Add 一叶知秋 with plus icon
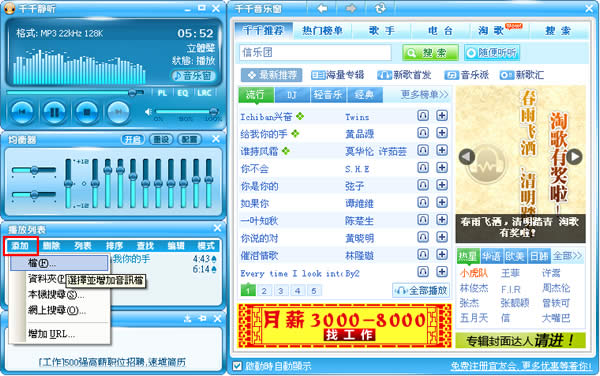Viewport: 600px width, 376px height. click(x=442, y=220)
